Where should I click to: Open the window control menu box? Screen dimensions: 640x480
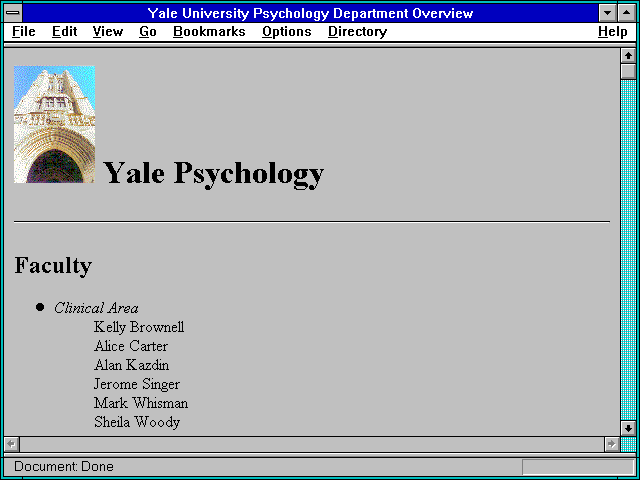(x=13, y=13)
